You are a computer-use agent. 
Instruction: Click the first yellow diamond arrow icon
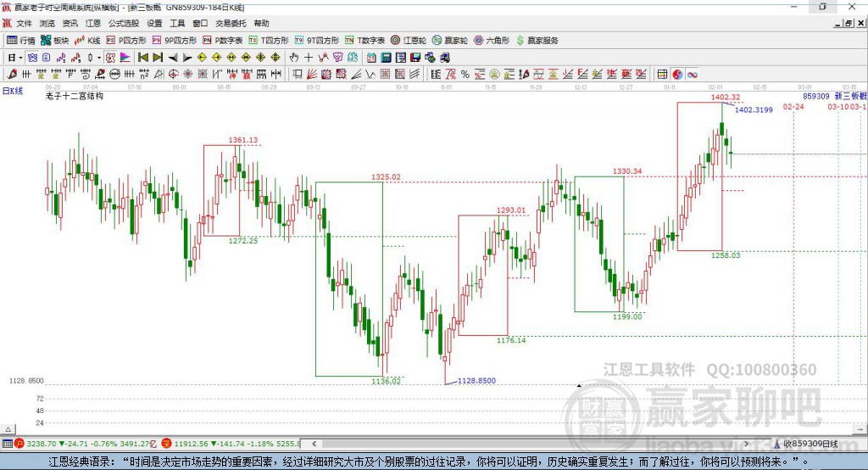click(202, 58)
